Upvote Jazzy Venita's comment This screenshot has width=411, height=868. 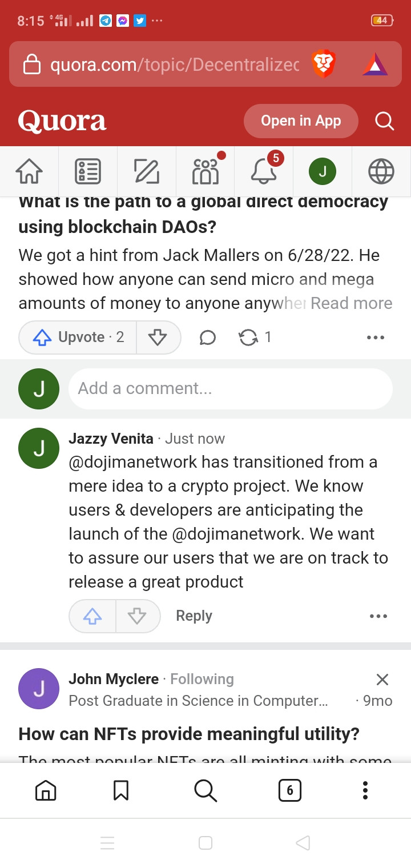pyautogui.click(x=92, y=616)
